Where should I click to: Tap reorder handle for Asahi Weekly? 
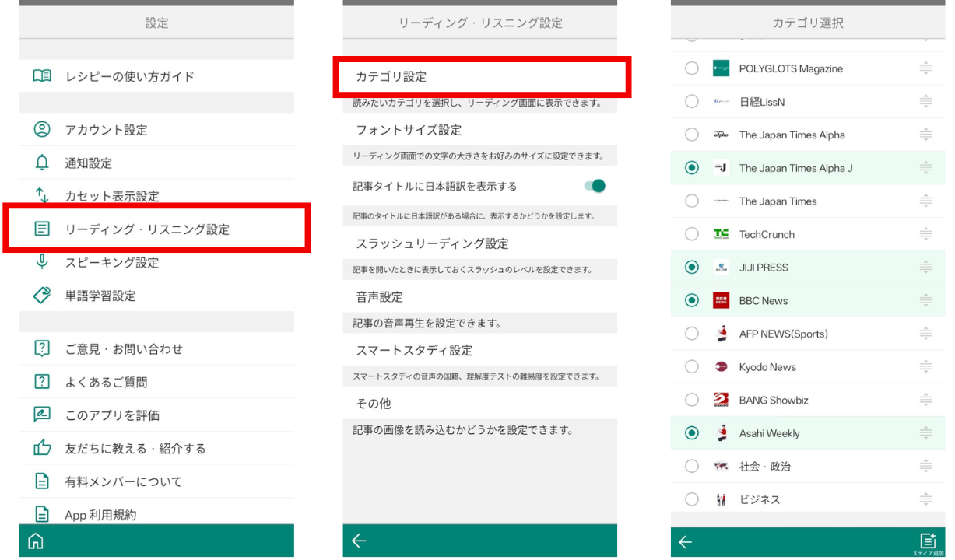point(925,433)
